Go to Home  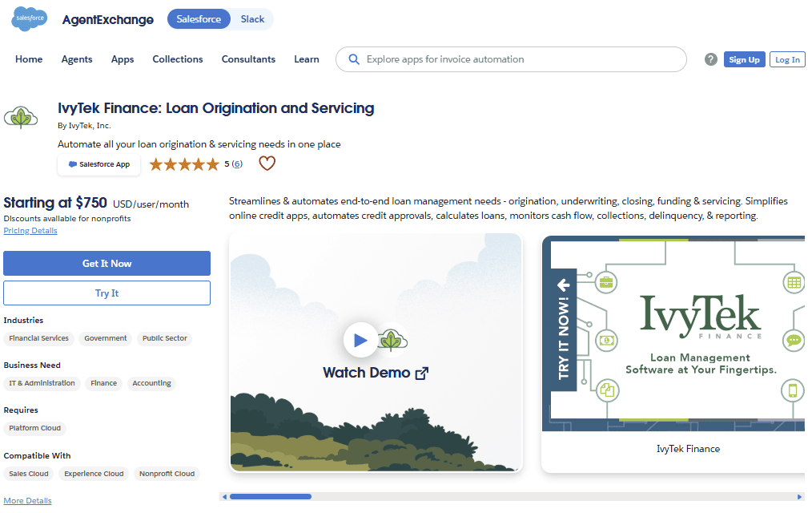[x=29, y=59]
